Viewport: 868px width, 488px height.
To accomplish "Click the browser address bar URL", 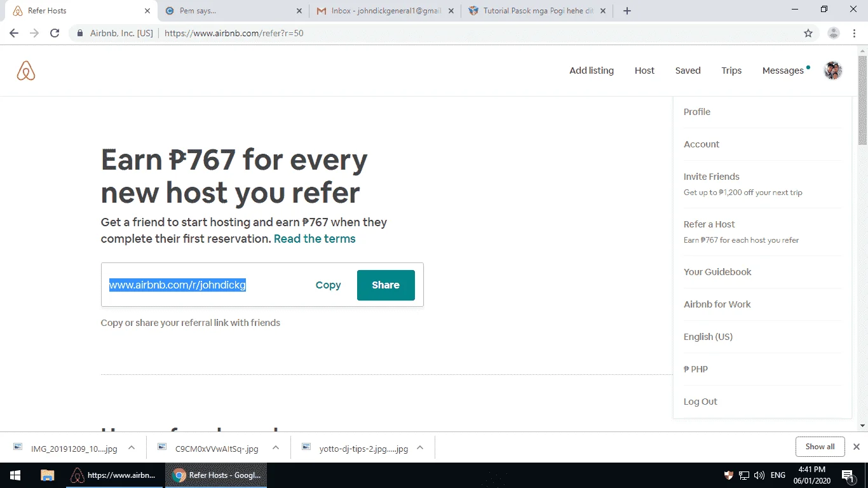I will coord(234,33).
